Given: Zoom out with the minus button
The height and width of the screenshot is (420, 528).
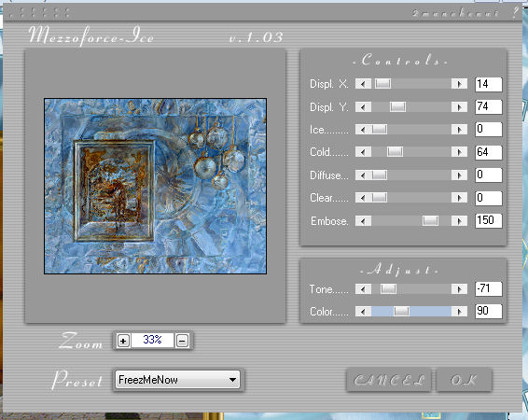Looking at the screenshot, I should pos(182,341).
